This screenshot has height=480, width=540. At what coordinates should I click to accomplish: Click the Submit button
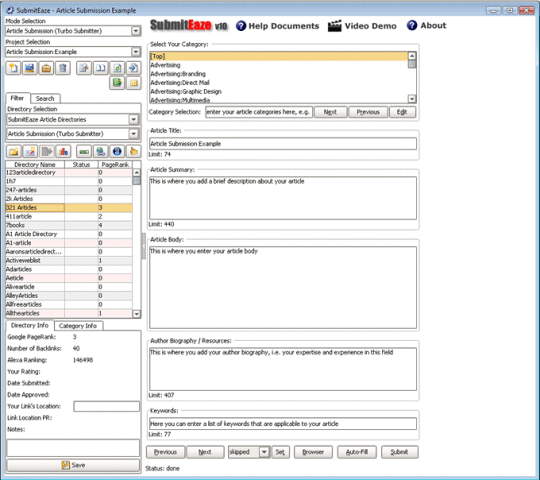(x=399, y=452)
